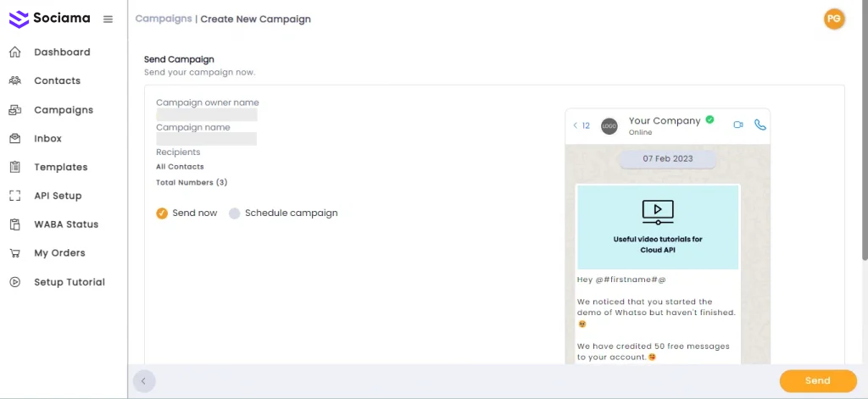Click the Dashboard home icon in sidebar

[15, 53]
